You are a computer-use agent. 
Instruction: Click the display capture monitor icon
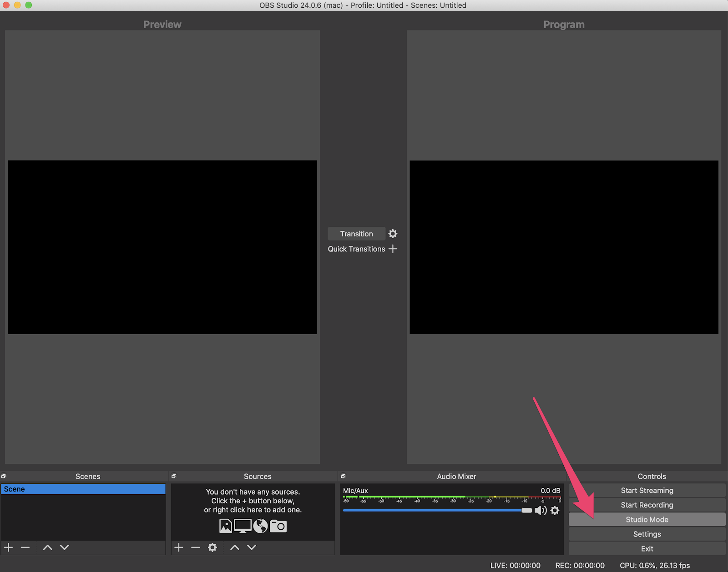pyautogui.click(x=243, y=526)
